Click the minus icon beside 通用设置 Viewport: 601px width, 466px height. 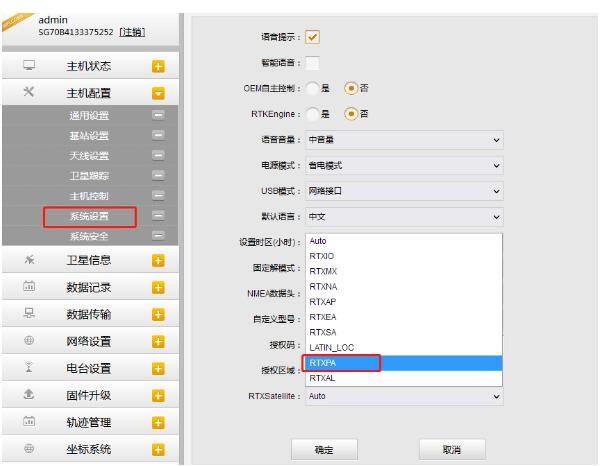point(158,115)
